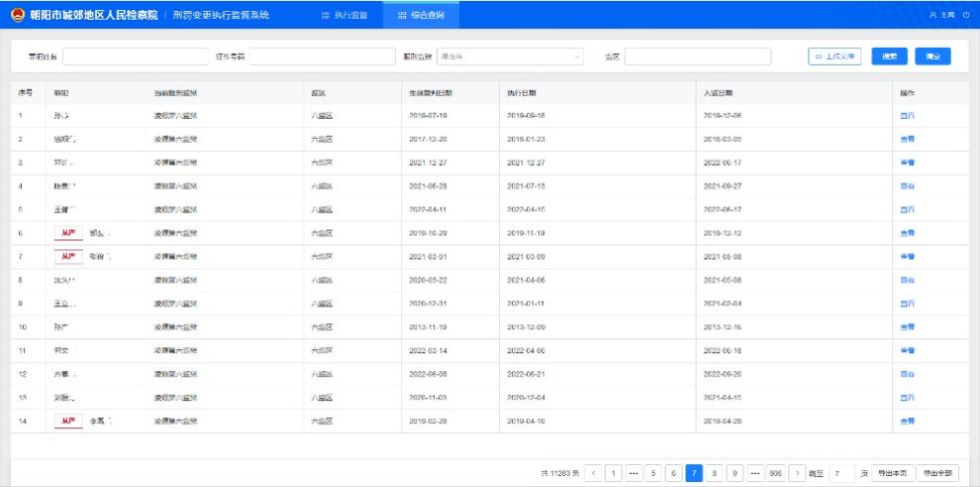Open the 服刑监狱 prison dropdown

[510, 57]
